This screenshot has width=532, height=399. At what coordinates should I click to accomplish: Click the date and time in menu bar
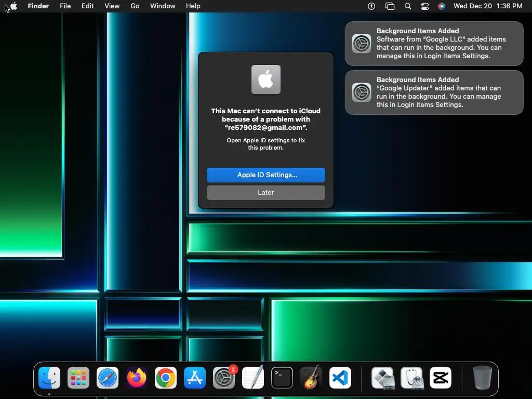click(x=488, y=6)
